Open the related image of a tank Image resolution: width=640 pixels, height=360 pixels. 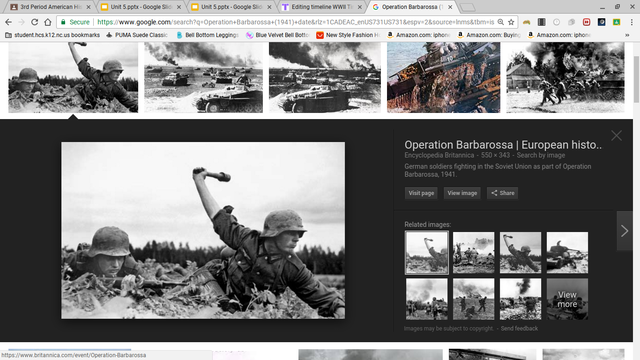567,253
